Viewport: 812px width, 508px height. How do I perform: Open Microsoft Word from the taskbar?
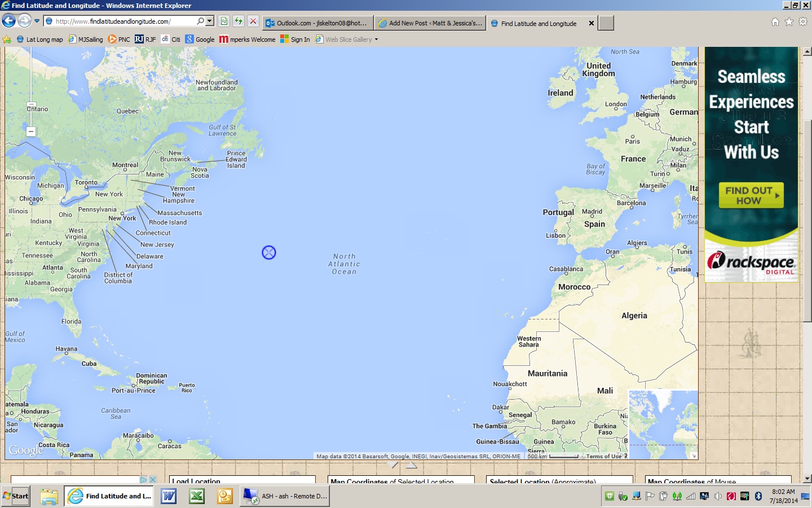pos(169,496)
